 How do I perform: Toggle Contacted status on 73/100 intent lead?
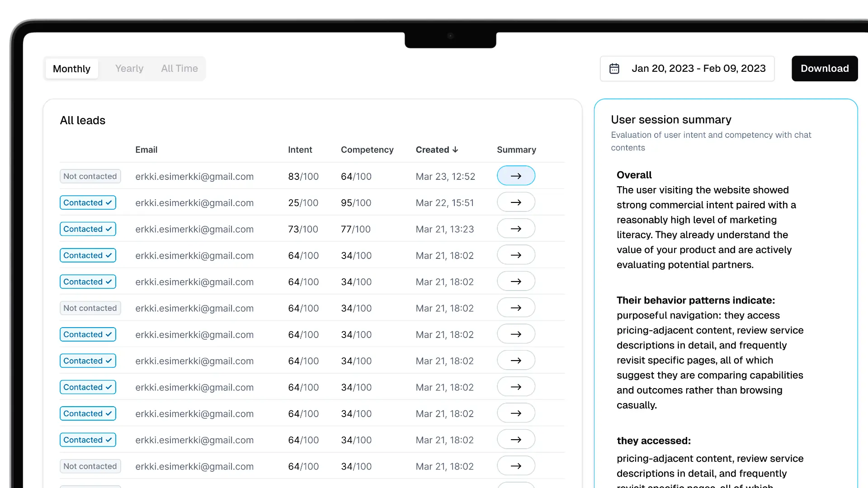pyautogui.click(x=88, y=229)
